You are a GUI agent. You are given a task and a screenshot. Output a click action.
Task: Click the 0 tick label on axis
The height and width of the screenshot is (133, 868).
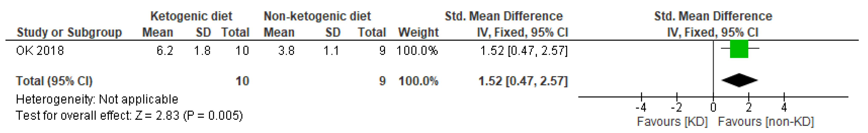tap(713, 108)
